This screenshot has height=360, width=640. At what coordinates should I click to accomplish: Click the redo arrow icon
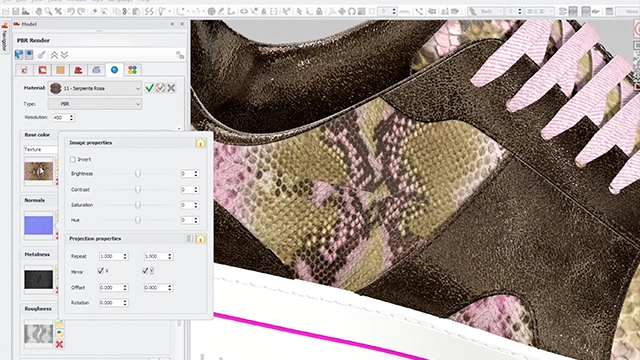tap(81, 11)
